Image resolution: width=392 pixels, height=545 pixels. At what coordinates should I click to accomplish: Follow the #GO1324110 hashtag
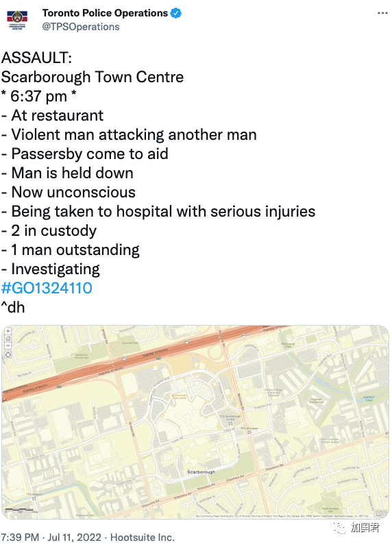click(47, 288)
